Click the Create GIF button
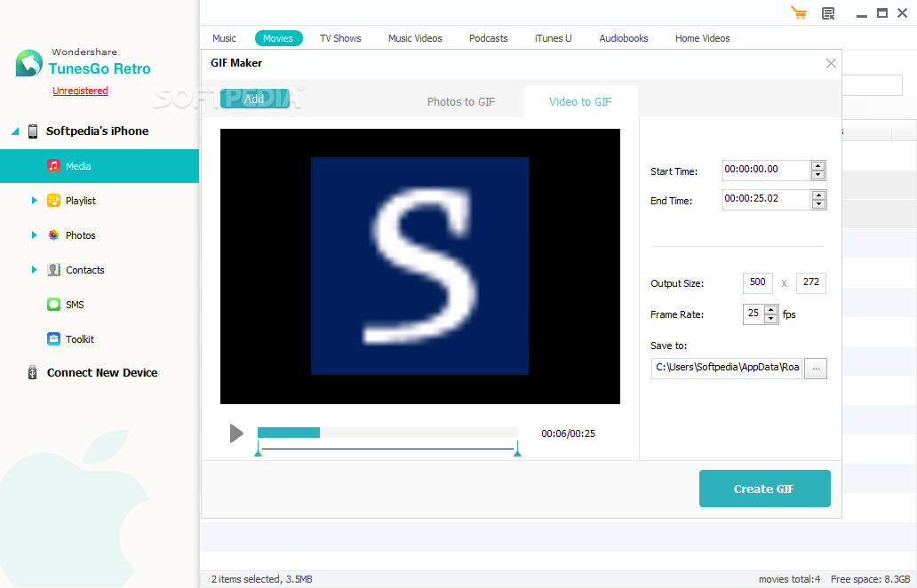Image resolution: width=917 pixels, height=588 pixels. tap(764, 489)
